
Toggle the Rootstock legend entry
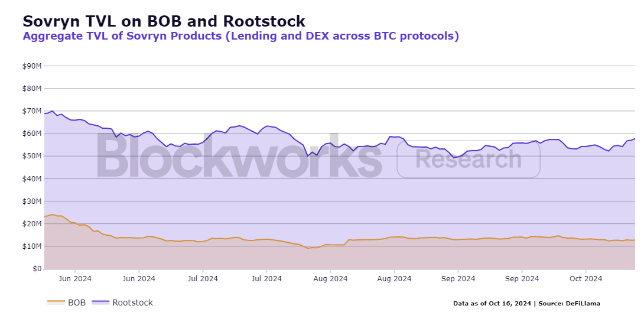tap(122, 303)
